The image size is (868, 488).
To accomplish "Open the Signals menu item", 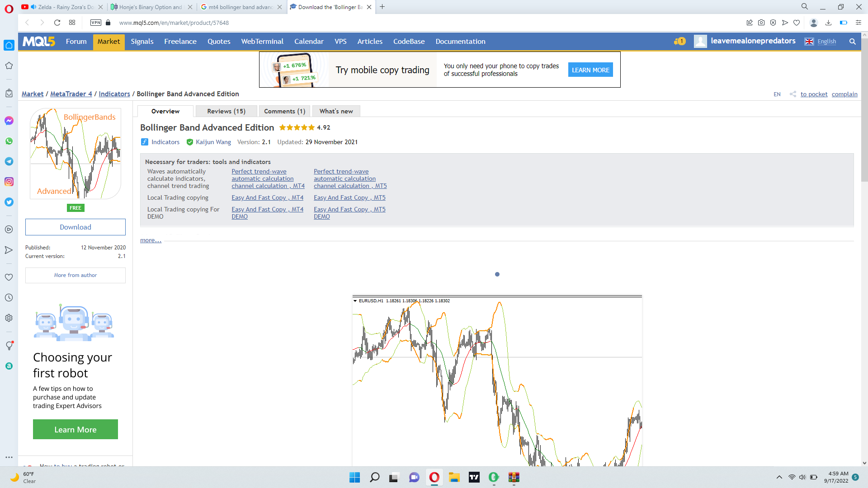I will coord(142,42).
